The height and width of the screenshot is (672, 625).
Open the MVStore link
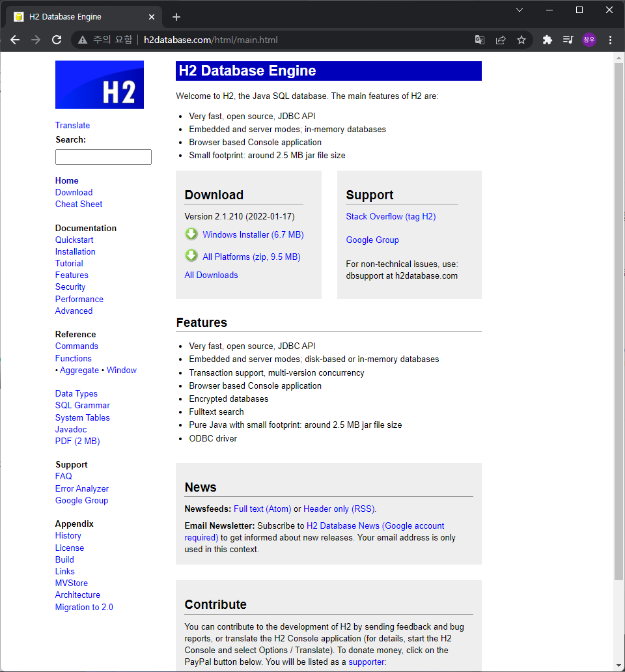(x=72, y=583)
